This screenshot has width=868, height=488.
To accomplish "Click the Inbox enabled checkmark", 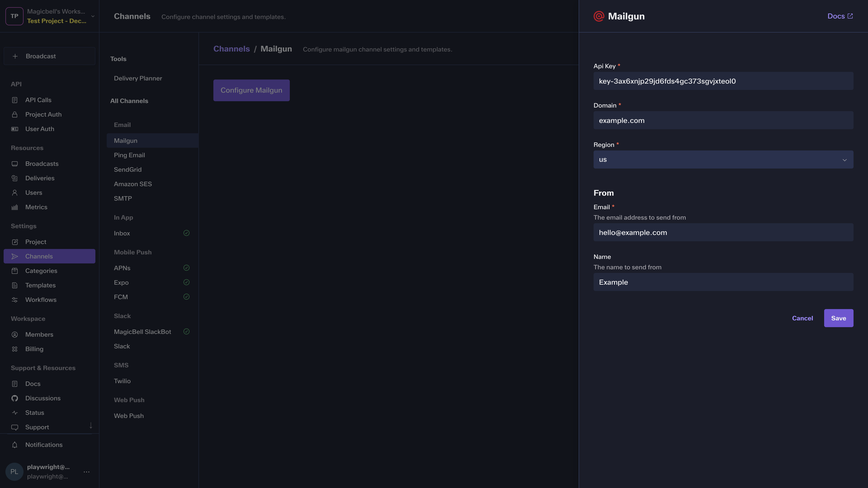I will point(186,233).
